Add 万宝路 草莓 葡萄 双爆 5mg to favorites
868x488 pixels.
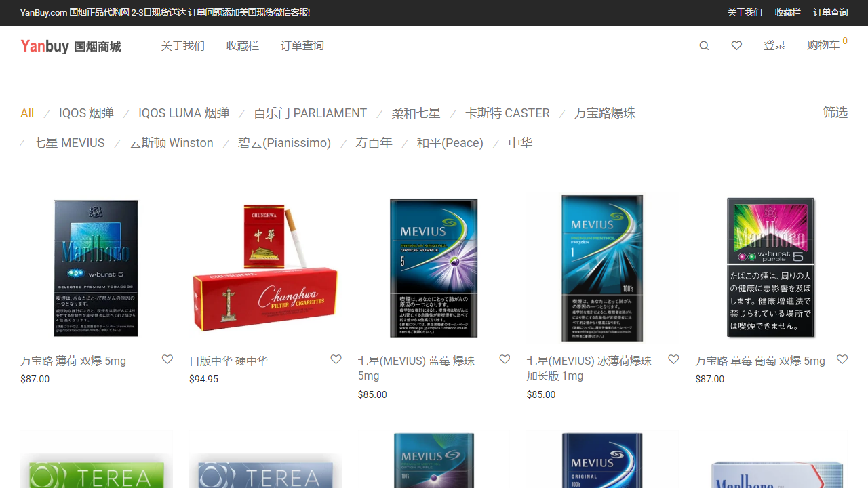coord(842,359)
